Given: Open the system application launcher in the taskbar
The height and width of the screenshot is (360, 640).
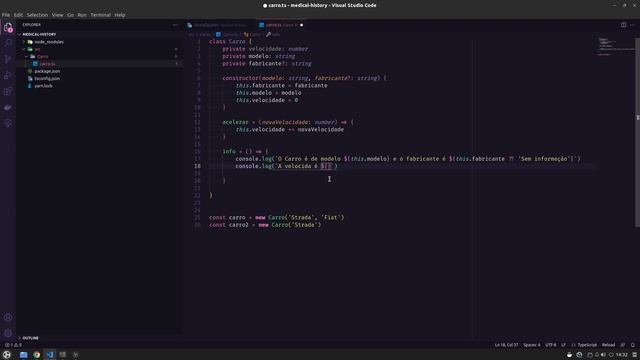Looking at the screenshot, I should point(7,355).
